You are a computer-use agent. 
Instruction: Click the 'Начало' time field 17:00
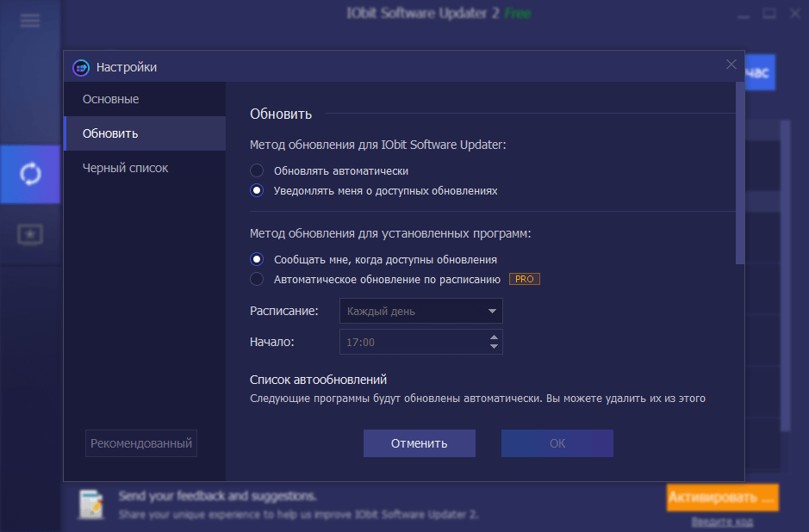point(412,342)
